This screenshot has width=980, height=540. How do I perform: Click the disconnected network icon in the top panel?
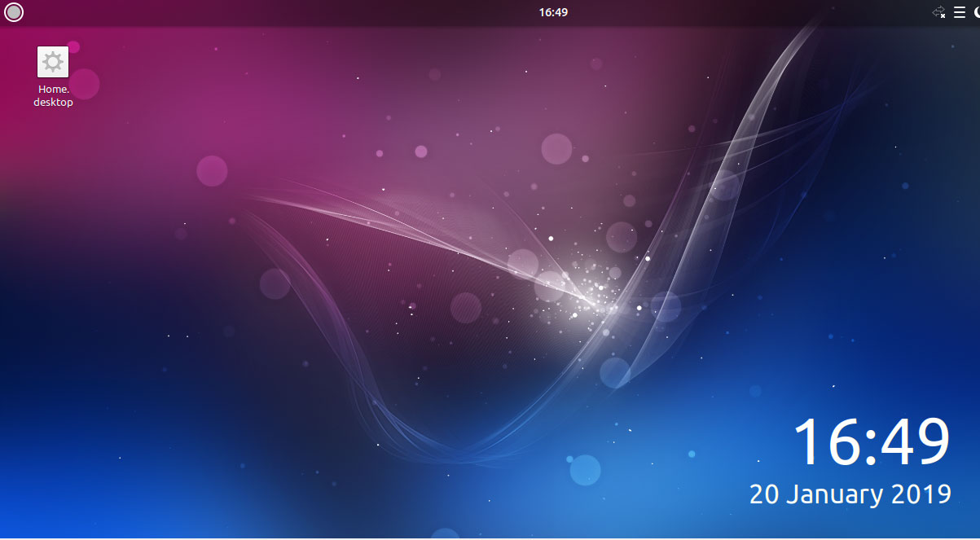938,11
